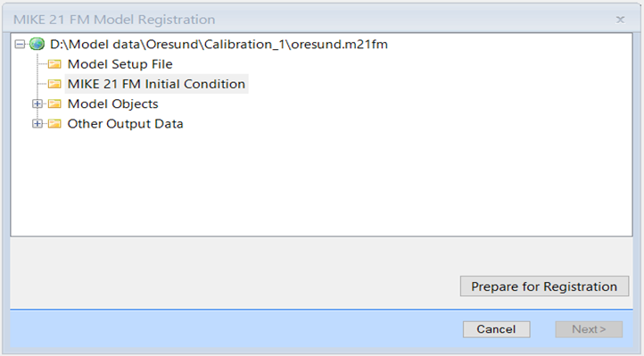Image resolution: width=644 pixels, height=356 pixels.
Task: Click the Model Objects folder icon
Action: pyautogui.click(x=54, y=103)
